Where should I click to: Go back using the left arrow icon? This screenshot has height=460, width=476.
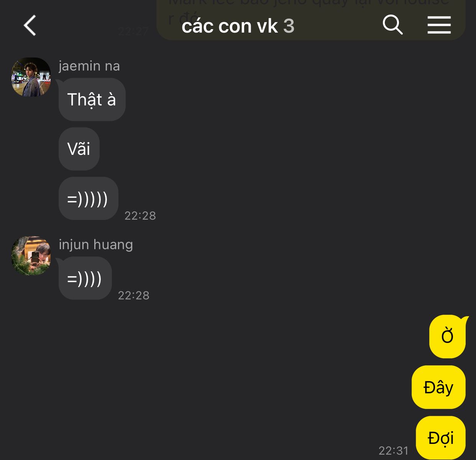[30, 26]
